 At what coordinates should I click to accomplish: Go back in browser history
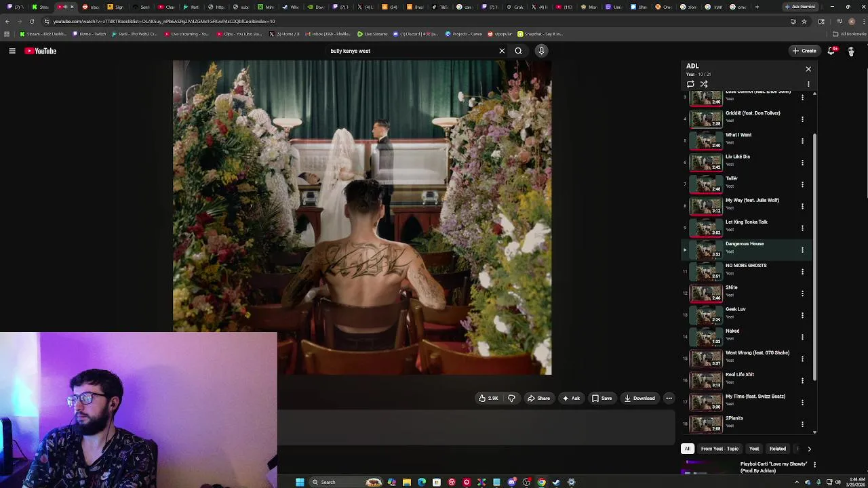pyautogui.click(x=7, y=21)
